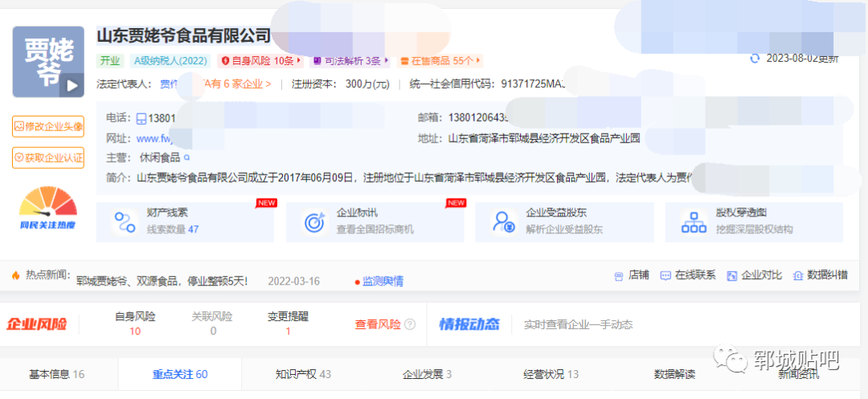Click the help icon next to 查看风险
868x399 pixels.
pyautogui.click(x=410, y=324)
